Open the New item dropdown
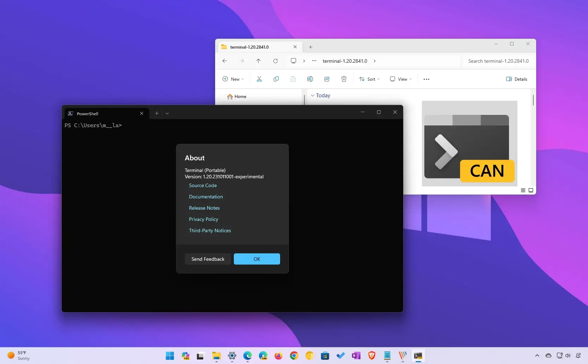 point(232,79)
